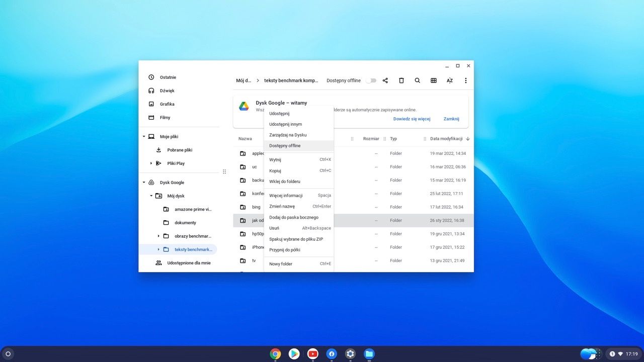Expand the Pliki Play tree node
This screenshot has width=644, height=362.
click(x=151, y=163)
